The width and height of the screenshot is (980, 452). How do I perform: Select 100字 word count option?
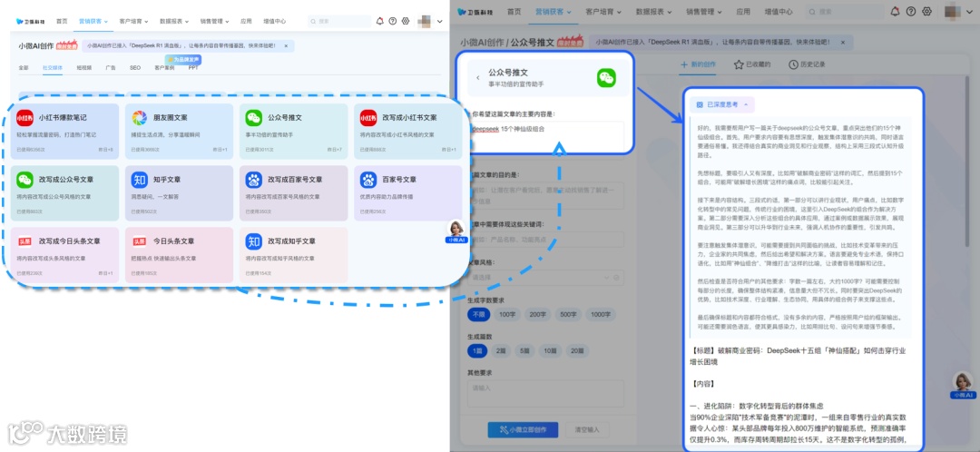(x=506, y=314)
